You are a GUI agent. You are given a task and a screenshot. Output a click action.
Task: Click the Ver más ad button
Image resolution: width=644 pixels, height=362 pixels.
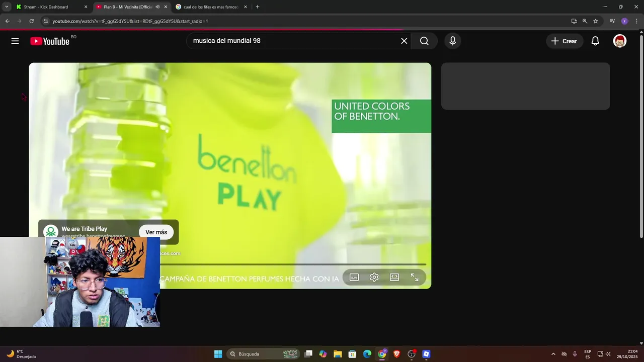(156, 232)
